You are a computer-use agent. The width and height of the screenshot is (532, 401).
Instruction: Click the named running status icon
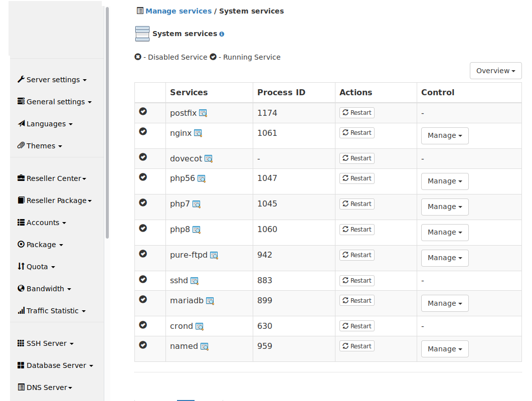143,345
